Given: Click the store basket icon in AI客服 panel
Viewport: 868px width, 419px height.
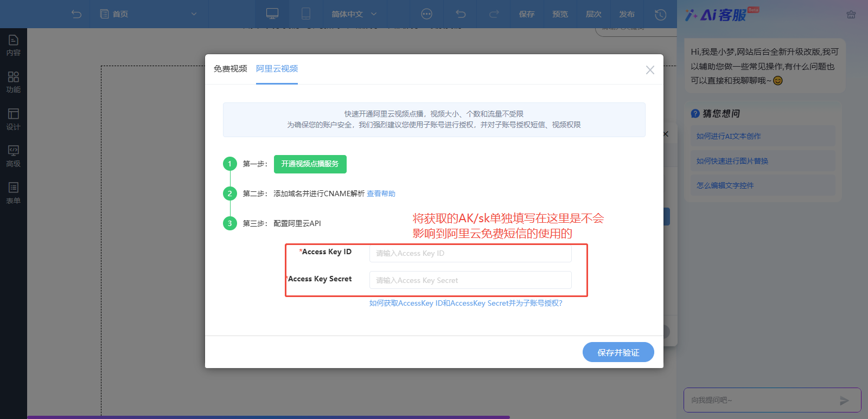Looking at the screenshot, I should [851, 15].
